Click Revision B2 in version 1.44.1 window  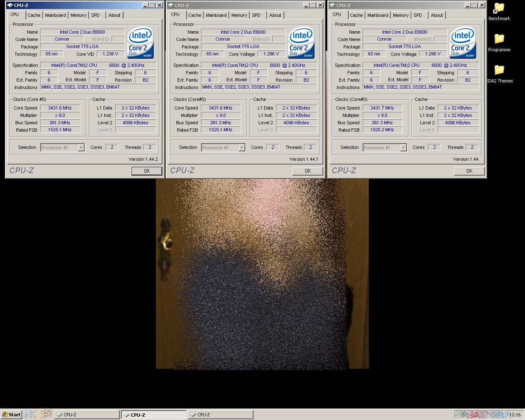(306, 80)
